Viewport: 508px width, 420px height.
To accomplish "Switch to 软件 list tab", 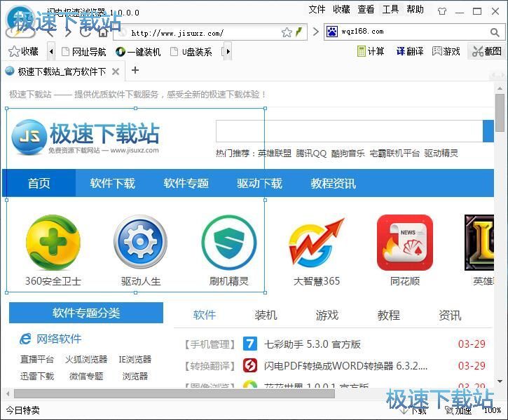I will click(205, 315).
